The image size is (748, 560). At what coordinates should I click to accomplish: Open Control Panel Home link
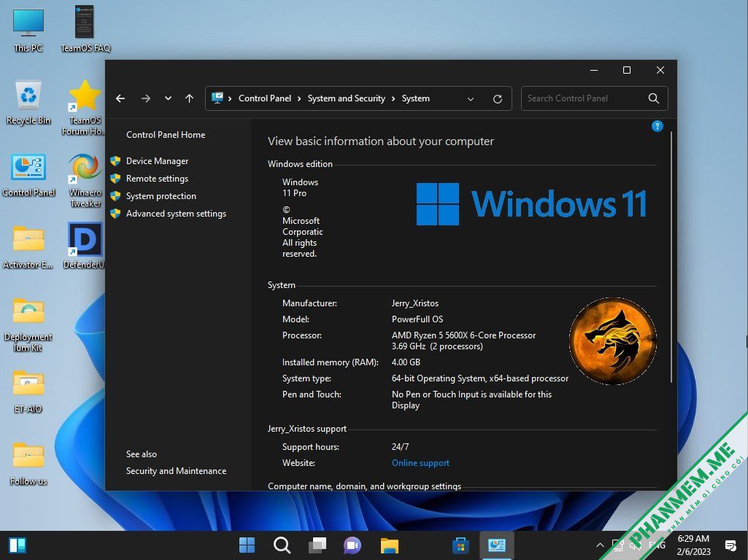[x=166, y=135]
